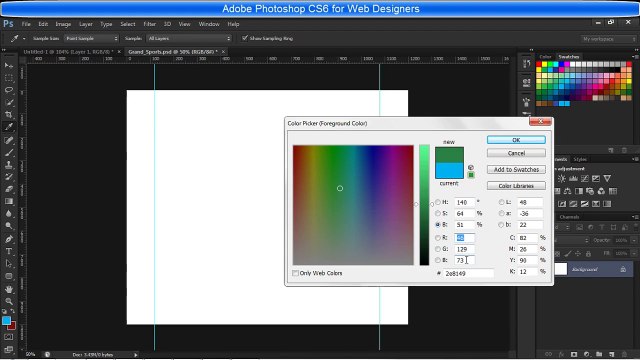Image resolution: width=640 pixels, height=360 pixels.
Task: Open the File menu
Action: pos(26,24)
